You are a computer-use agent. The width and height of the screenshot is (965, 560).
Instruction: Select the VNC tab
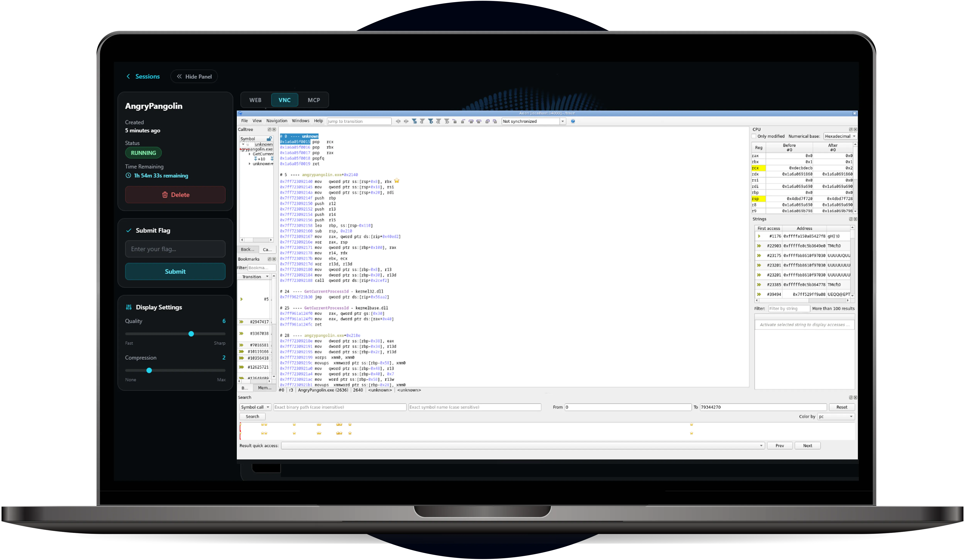pyautogui.click(x=284, y=100)
